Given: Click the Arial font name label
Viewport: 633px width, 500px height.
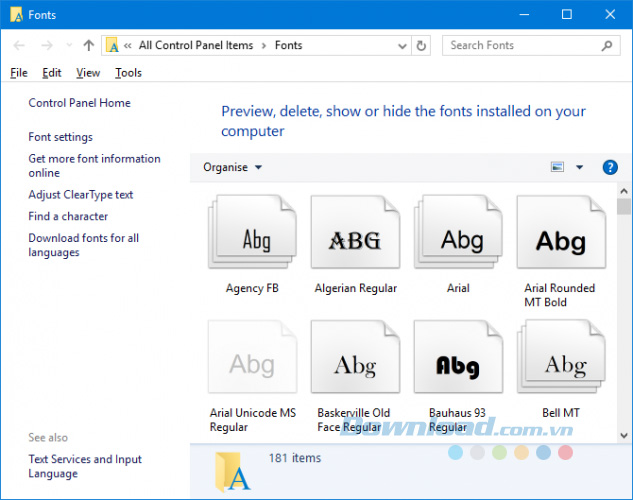Looking at the screenshot, I should pyautogui.click(x=458, y=288).
